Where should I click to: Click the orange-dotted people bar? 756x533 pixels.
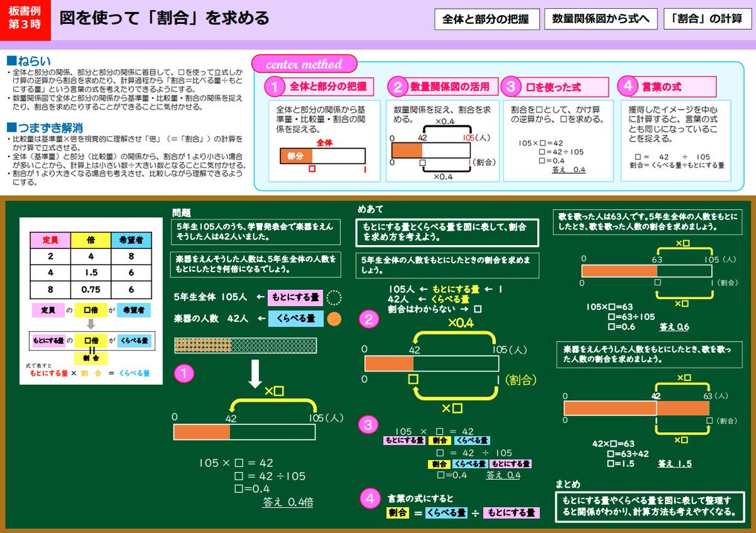pyautogui.click(x=246, y=346)
